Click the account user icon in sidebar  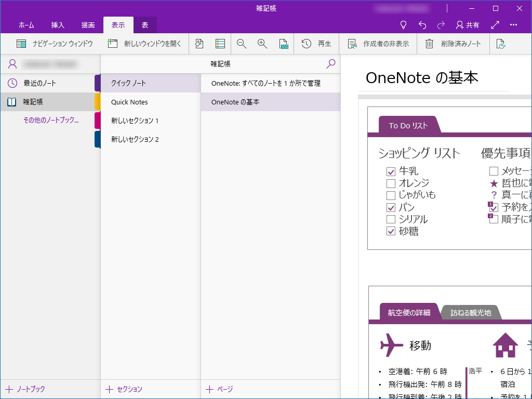point(12,64)
